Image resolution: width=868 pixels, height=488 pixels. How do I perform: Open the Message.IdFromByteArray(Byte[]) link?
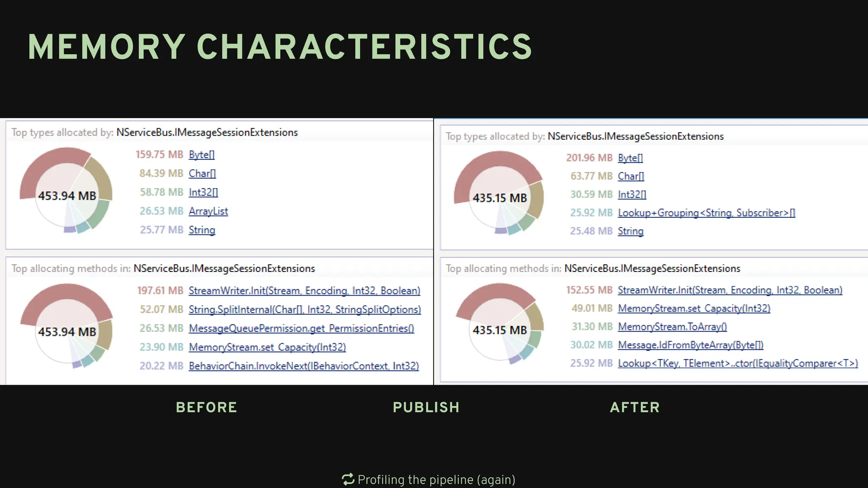tap(691, 345)
